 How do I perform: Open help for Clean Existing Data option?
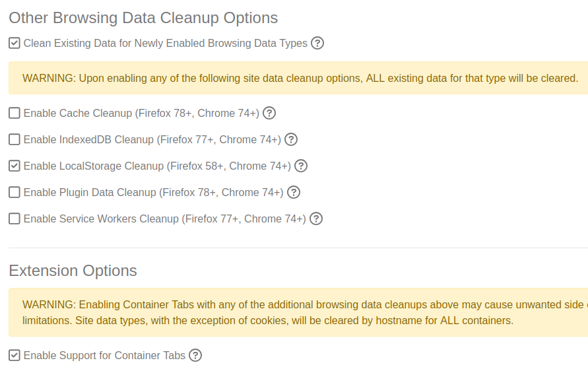tap(317, 44)
